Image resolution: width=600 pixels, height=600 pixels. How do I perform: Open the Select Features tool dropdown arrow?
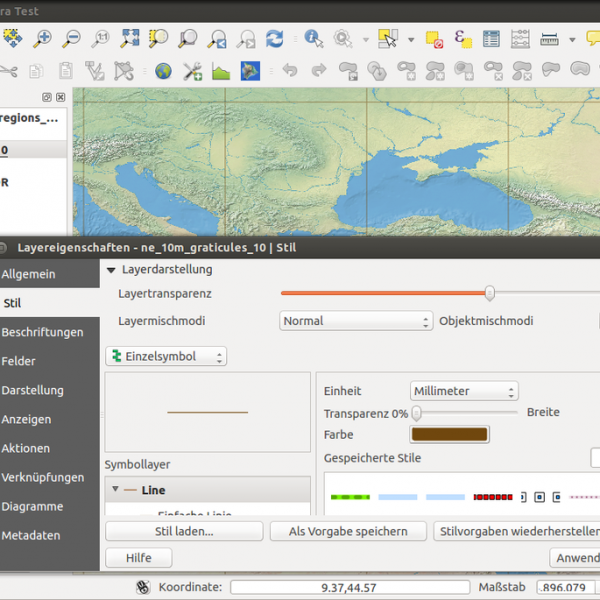(x=411, y=39)
